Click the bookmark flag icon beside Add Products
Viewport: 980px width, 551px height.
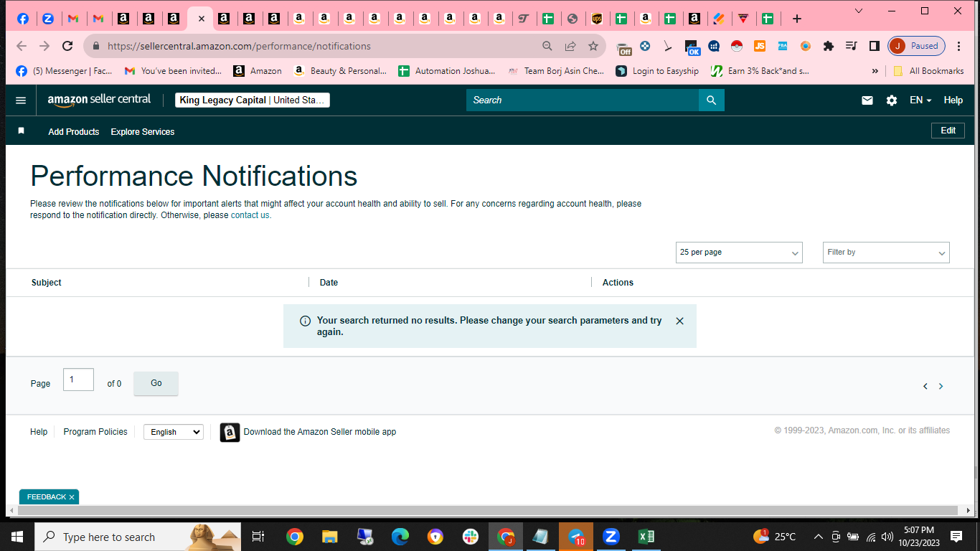coord(22,131)
